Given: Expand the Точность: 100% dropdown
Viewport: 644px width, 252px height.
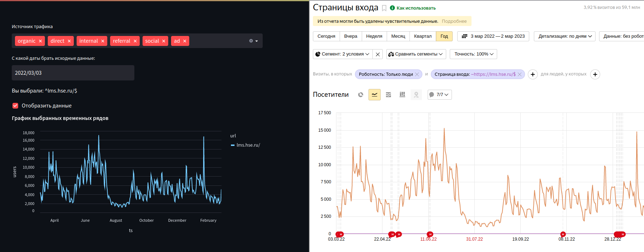Looking at the screenshot, I should tap(473, 54).
